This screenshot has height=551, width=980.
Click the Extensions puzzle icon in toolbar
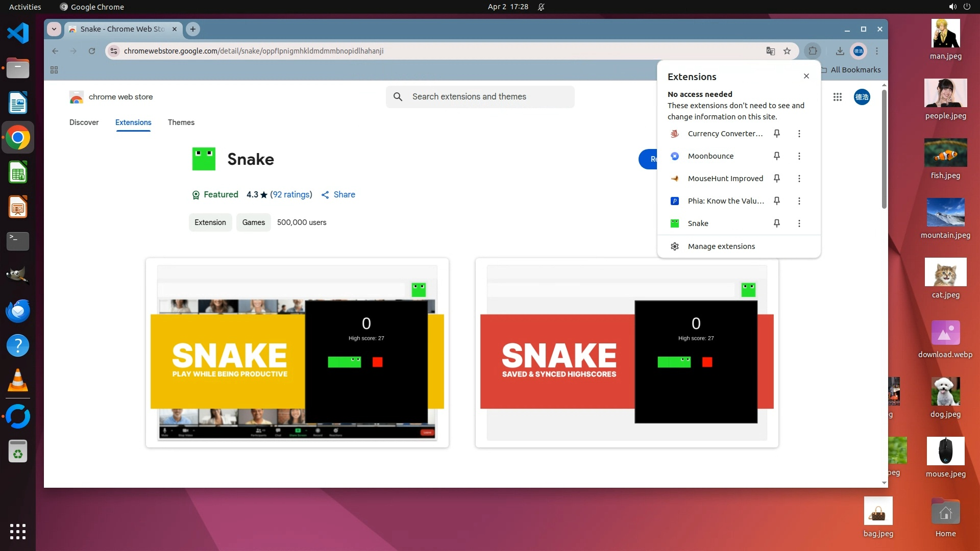[x=813, y=51]
